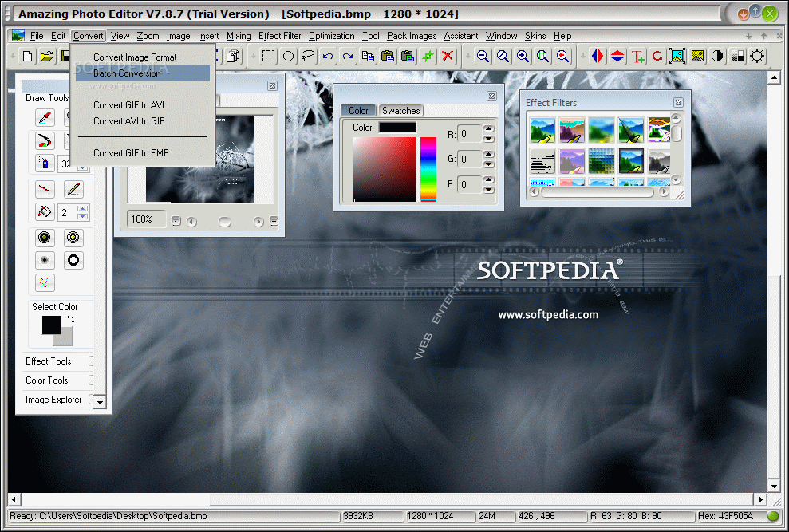Open the Skins menu
Viewport: 789px width, 532px height.
(535, 36)
